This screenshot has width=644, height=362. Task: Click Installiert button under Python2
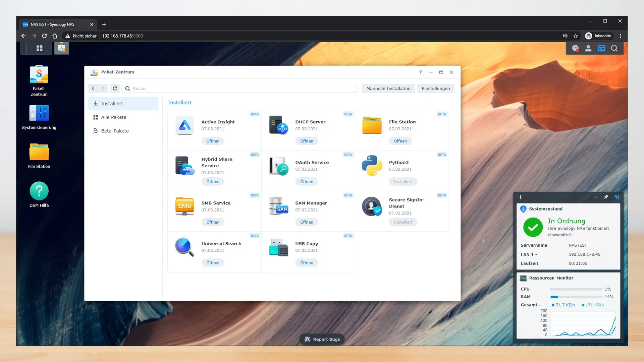click(403, 182)
